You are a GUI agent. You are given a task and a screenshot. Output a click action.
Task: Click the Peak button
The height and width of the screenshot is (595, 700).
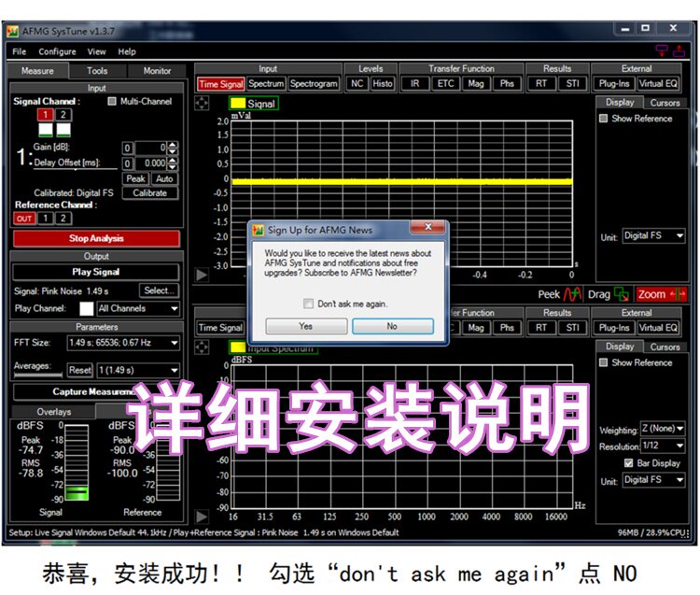point(135,178)
